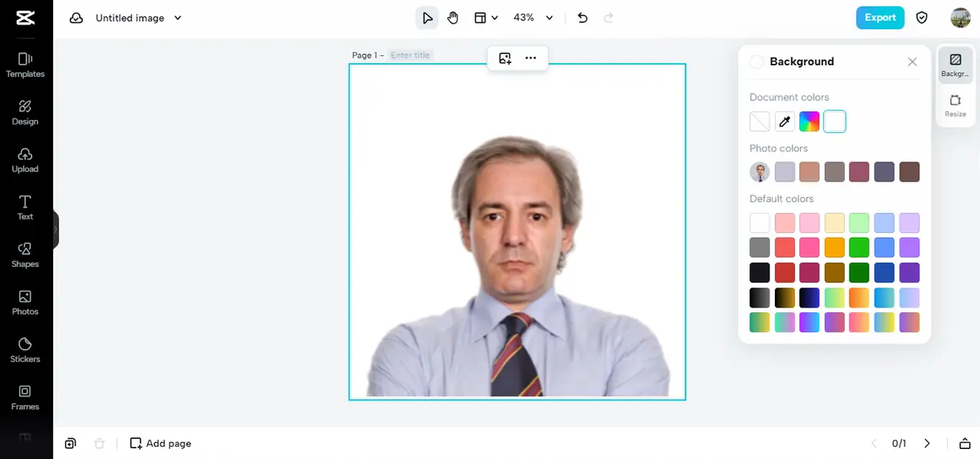The height and width of the screenshot is (459, 980).
Task: Click the delete page trash icon
Action: 99,443
